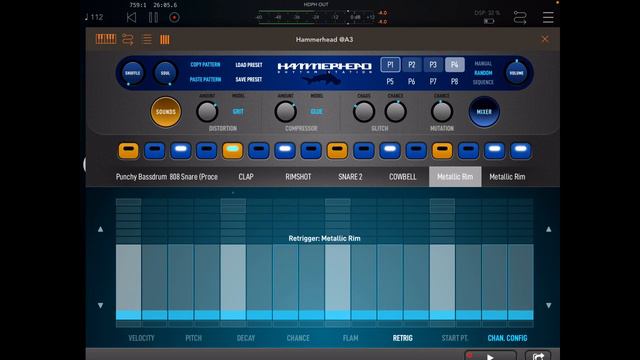640x360 pixels.
Task: Pause the transport playback
Action: pos(153,18)
